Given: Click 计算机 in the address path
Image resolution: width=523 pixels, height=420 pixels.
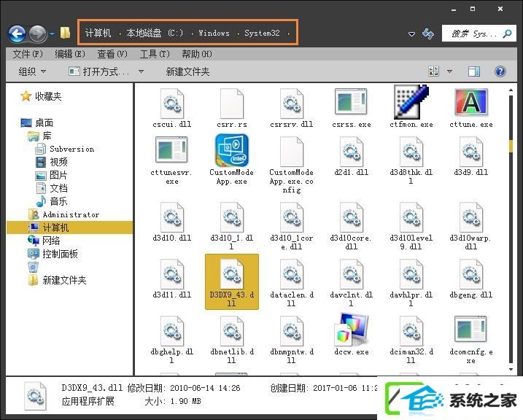Looking at the screenshot, I should [98, 33].
